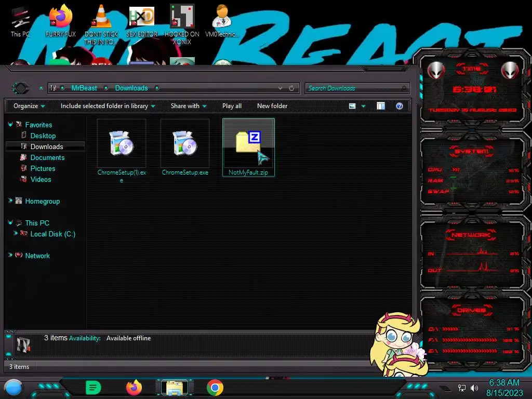Click the 'Available offline' details text
The width and height of the screenshot is (532, 399).
(x=129, y=338)
